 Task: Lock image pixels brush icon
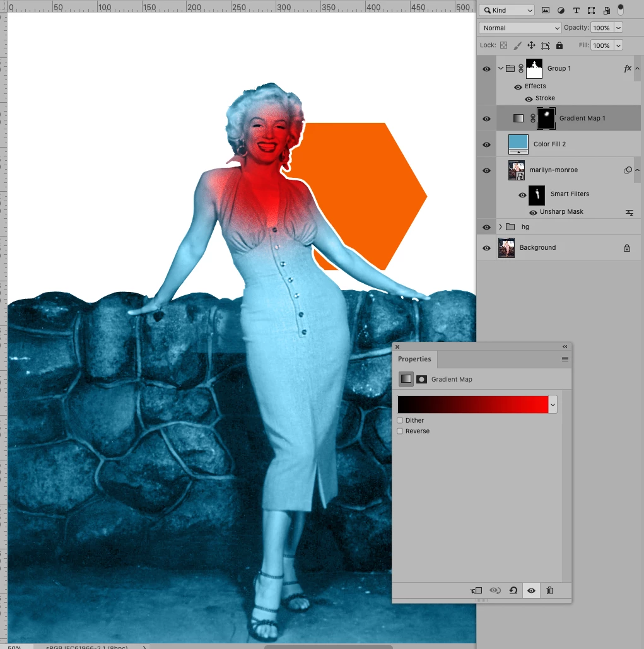tap(517, 45)
